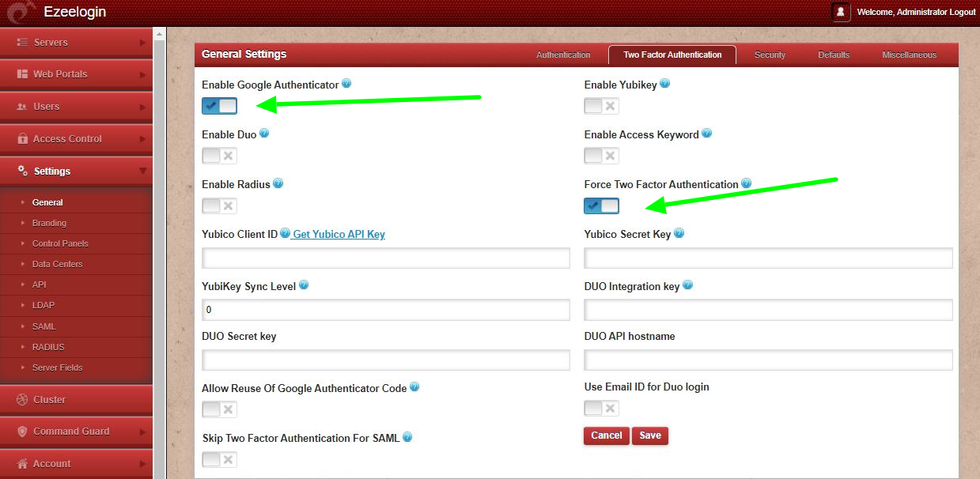Expand the Users menu arrow

(142, 107)
